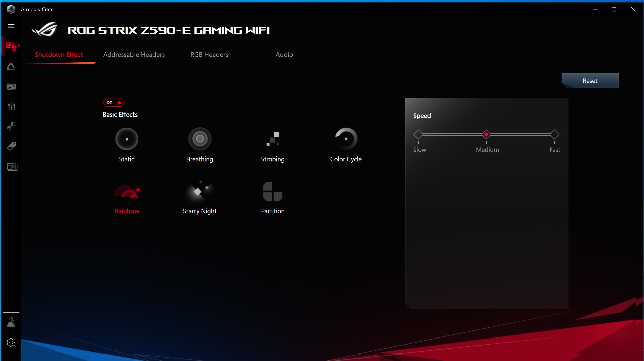The width and height of the screenshot is (644, 361).
Task: Minimize the Armoury Crate window
Action: click(x=595, y=9)
